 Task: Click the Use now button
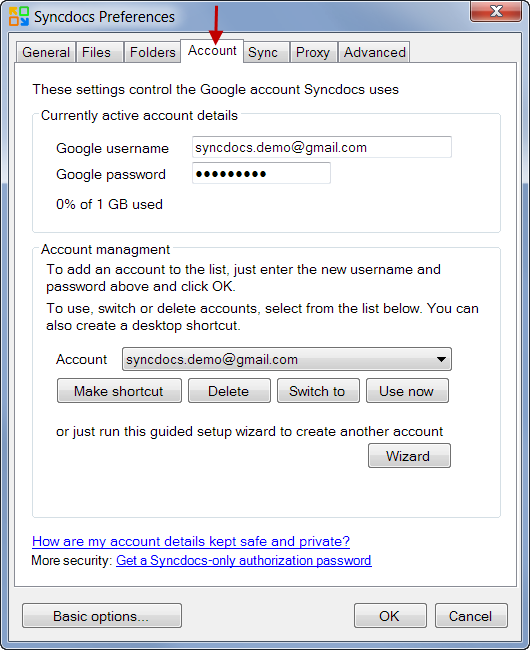click(407, 390)
